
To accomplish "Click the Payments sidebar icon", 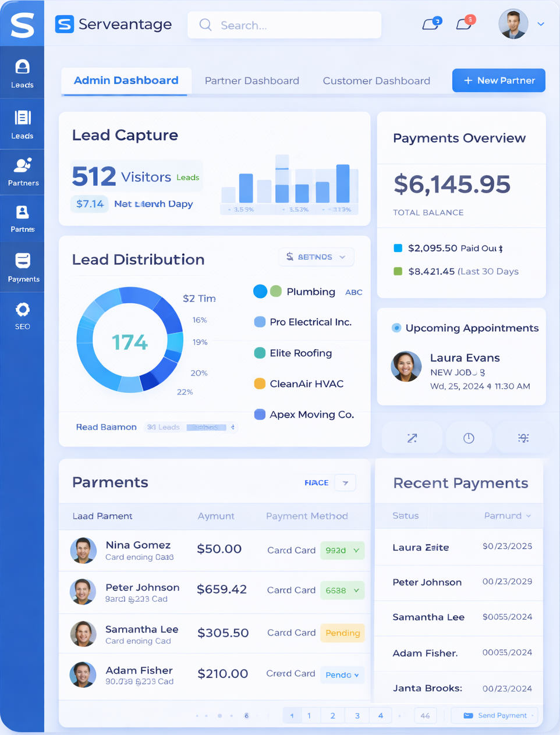I will (23, 261).
